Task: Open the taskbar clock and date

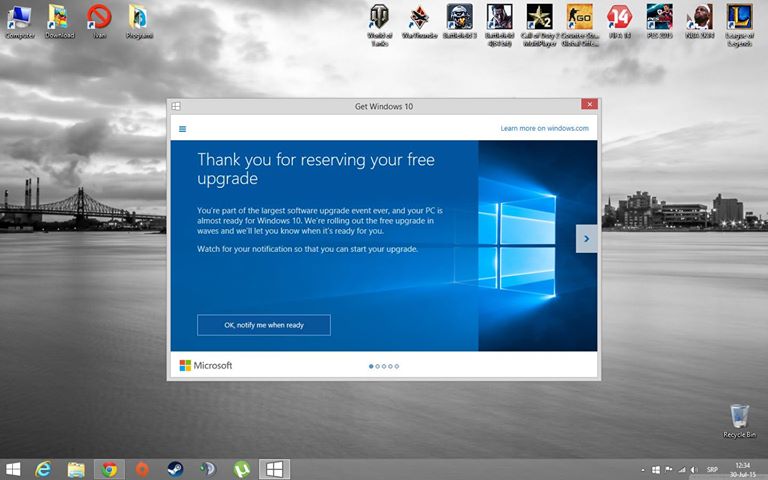Action: coord(743,470)
